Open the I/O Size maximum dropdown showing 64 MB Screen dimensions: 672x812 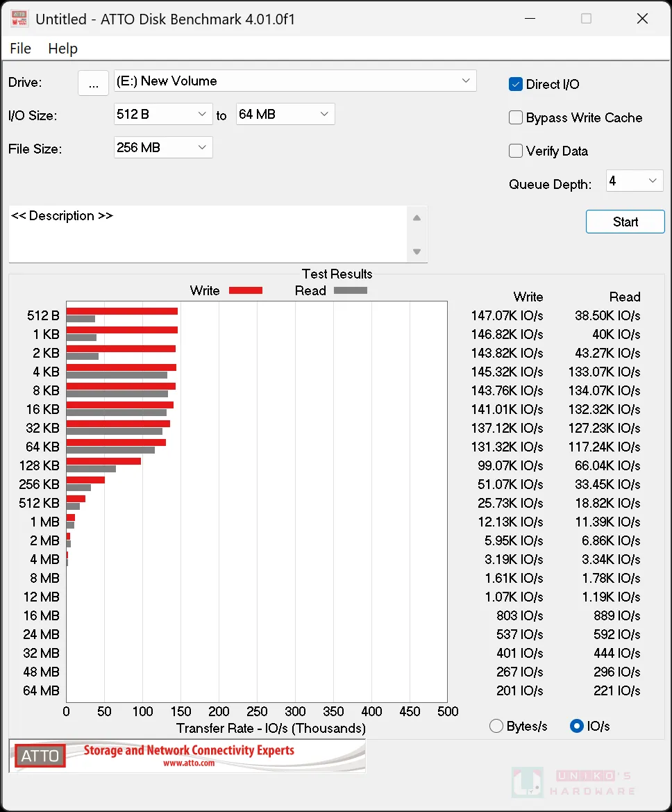click(x=285, y=114)
